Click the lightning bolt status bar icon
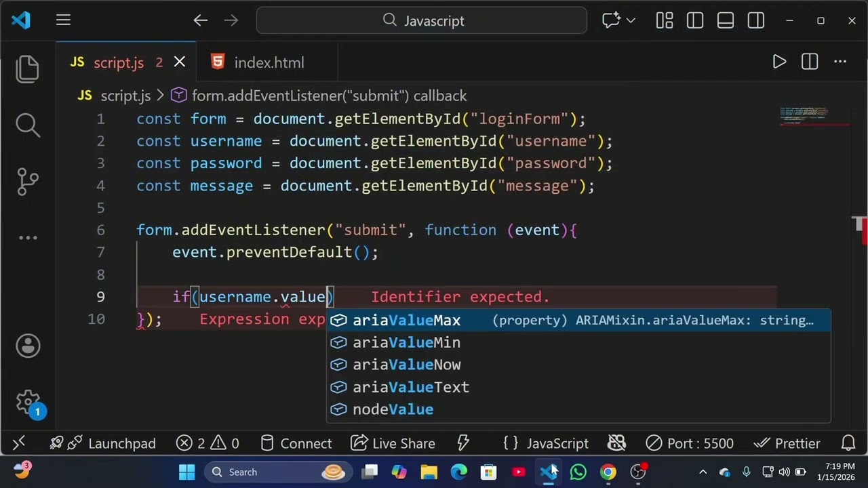Viewport: 868px width, 488px height. [463, 443]
